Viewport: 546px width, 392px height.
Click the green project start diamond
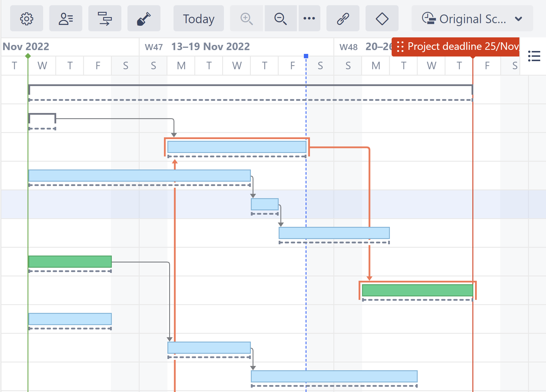(28, 56)
